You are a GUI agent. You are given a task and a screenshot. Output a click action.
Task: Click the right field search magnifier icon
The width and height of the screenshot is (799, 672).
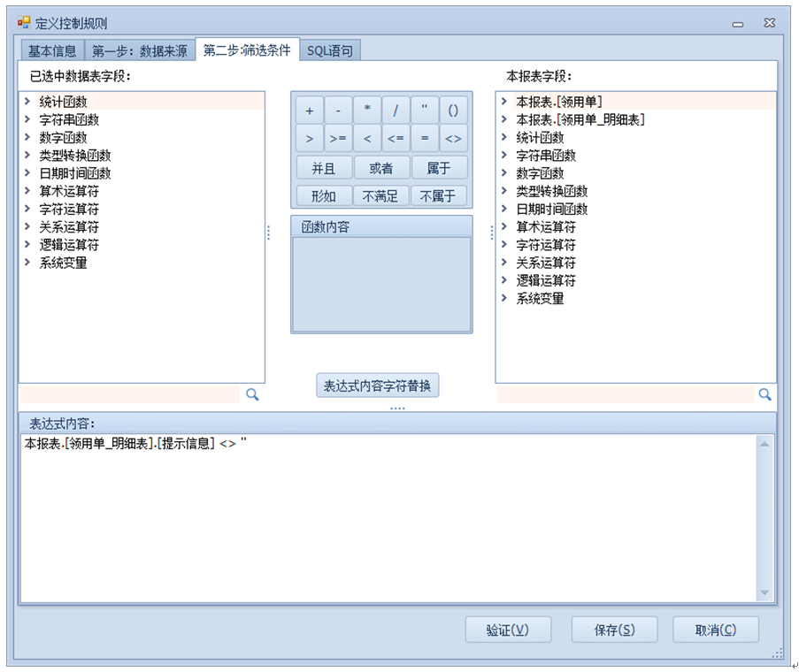[x=764, y=395]
